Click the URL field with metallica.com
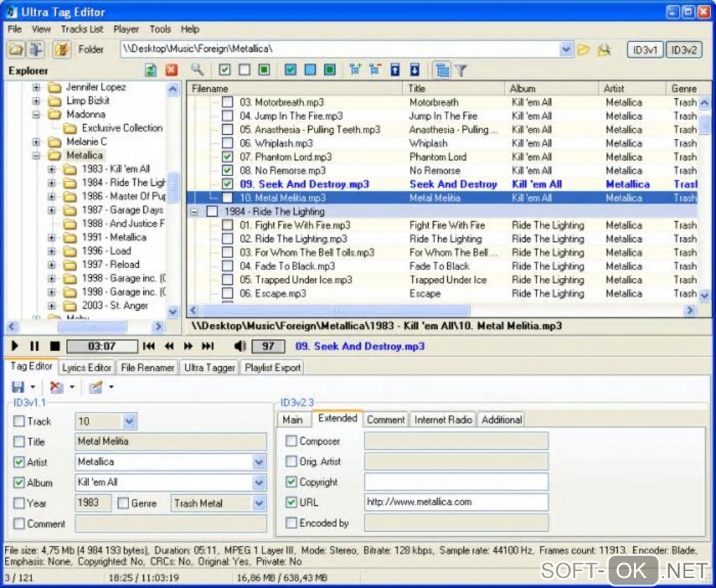The height and width of the screenshot is (588, 716). (x=456, y=502)
